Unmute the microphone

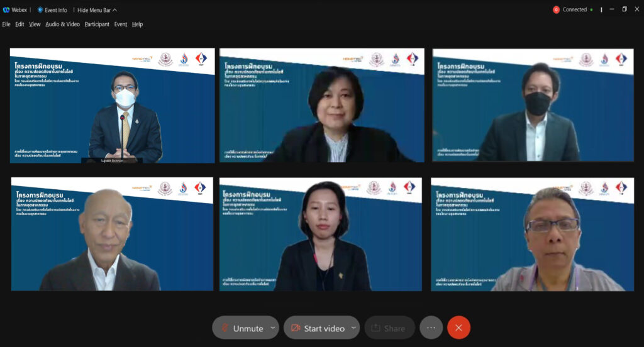(x=241, y=328)
